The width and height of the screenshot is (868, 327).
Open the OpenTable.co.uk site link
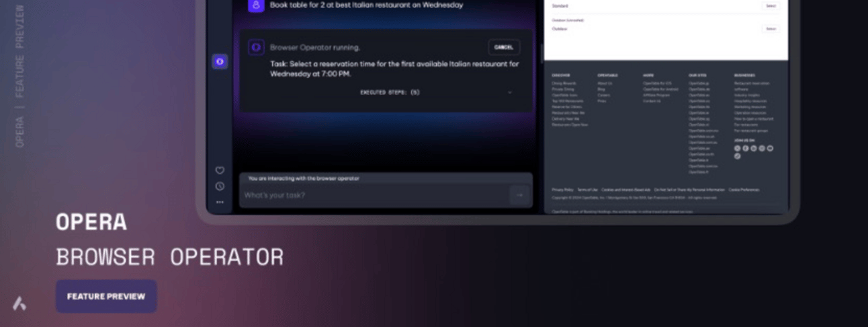pyautogui.click(x=701, y=137)
